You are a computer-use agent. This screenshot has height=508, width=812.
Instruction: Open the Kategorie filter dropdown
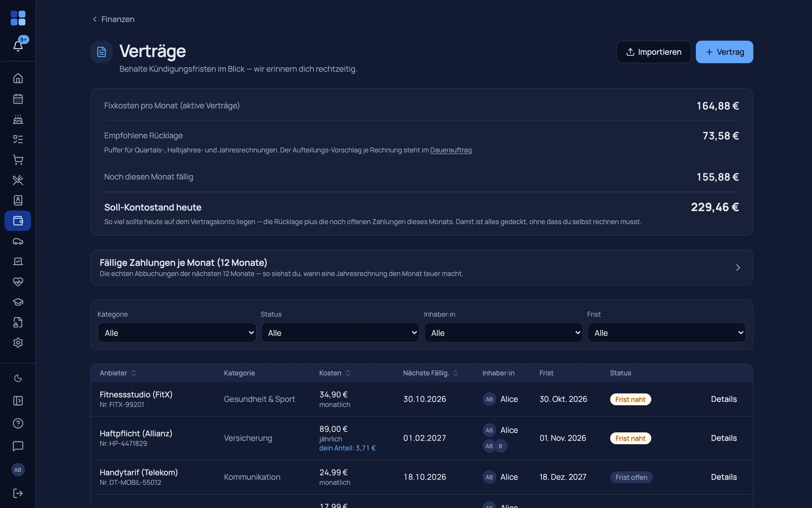tap(177, 333)
